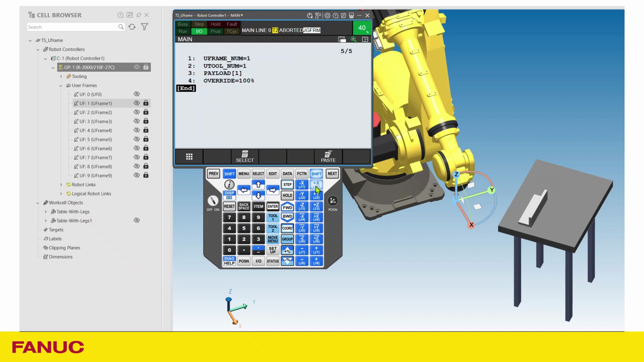Click the +X (J1) jog key
This screenshot has width=644, height=362.
click(316, 185)
